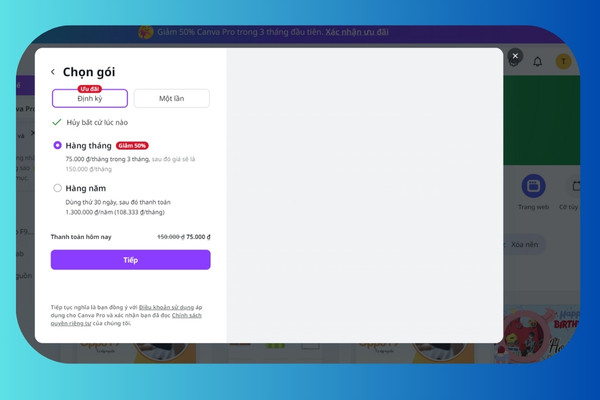Open the Chính sách quyền riêng tư link

coord(126,319)
